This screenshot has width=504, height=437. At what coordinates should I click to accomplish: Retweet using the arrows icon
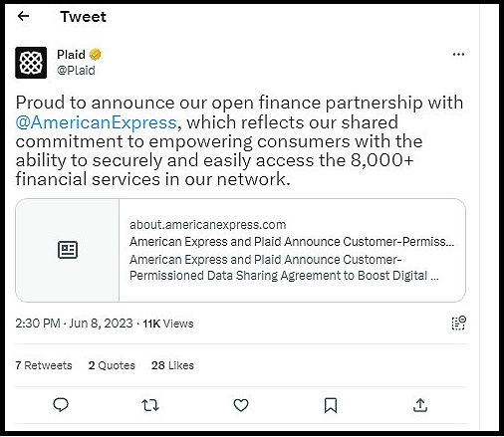(150, 405)
